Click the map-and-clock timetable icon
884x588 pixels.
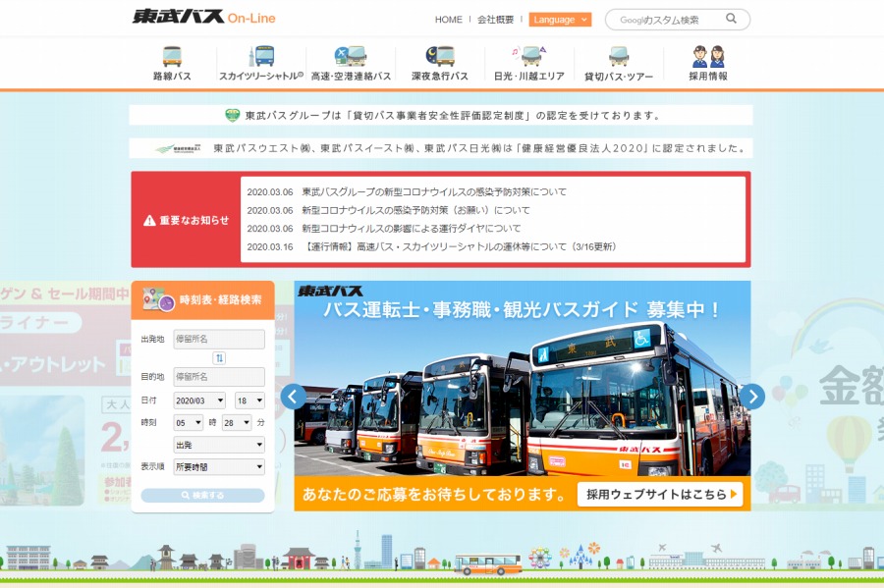pos(158,299)
